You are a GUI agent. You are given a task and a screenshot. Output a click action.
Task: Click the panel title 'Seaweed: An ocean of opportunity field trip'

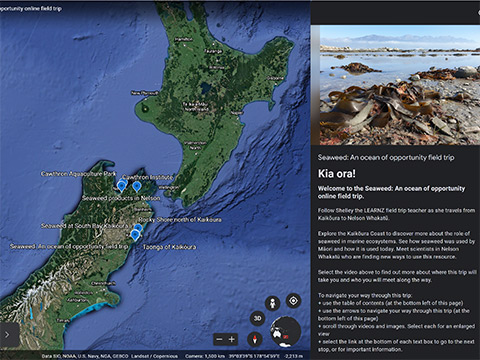(386, 157)
